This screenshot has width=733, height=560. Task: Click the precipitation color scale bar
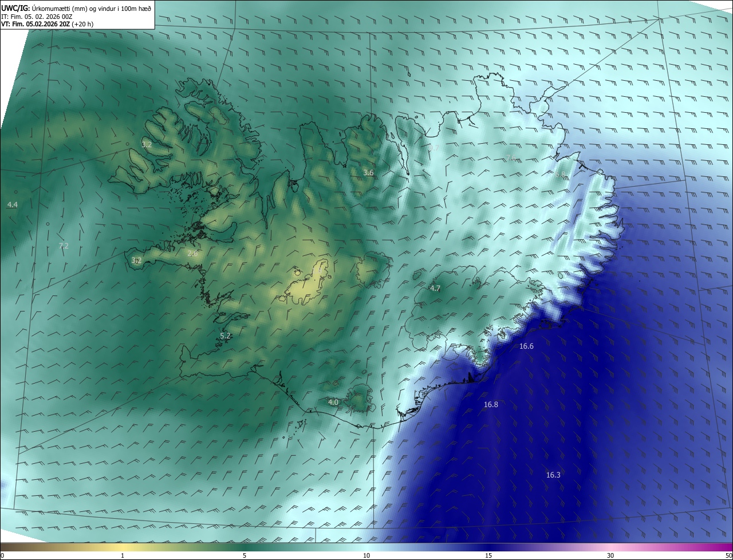[x=366, y=547]
